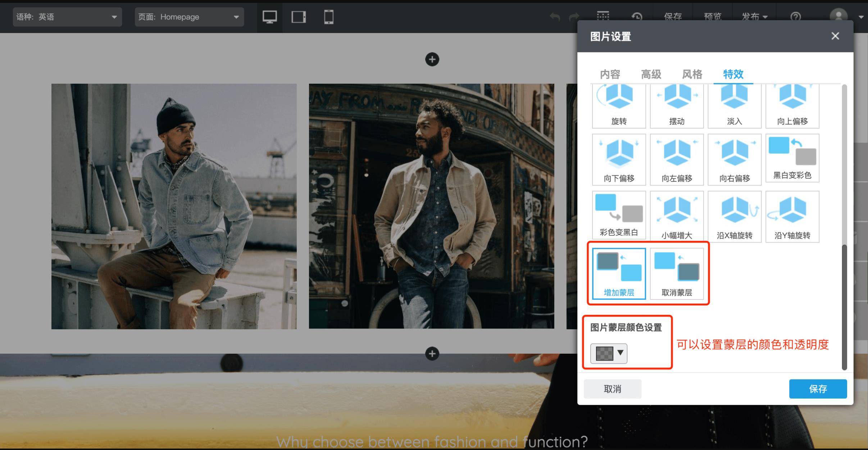This screenshot has width=868, height=450.
Task: Click the 取消 cancel button
Action: (612, 389)
